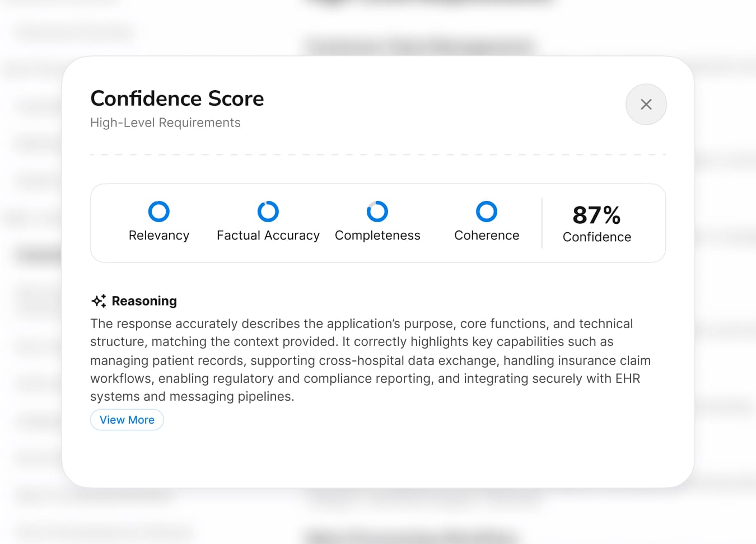Click the Coherence label text
The width and height of the screenshot is (756, 544).
486,235
